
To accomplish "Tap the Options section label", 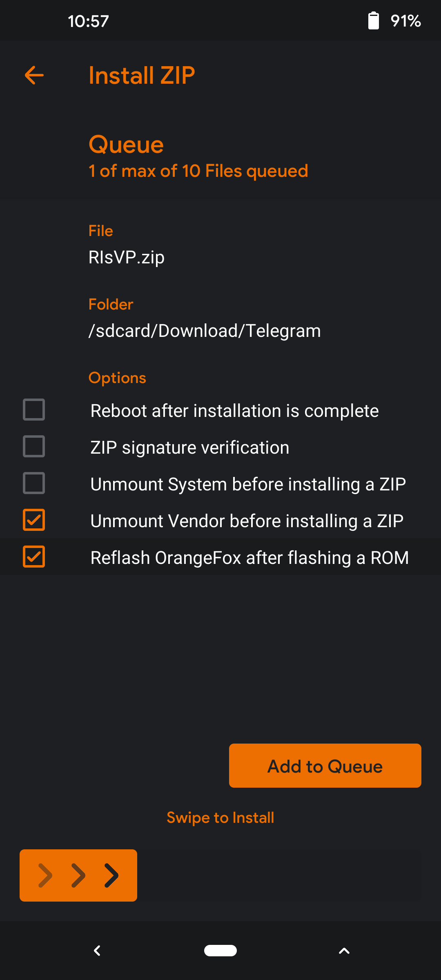I will 117,378.
